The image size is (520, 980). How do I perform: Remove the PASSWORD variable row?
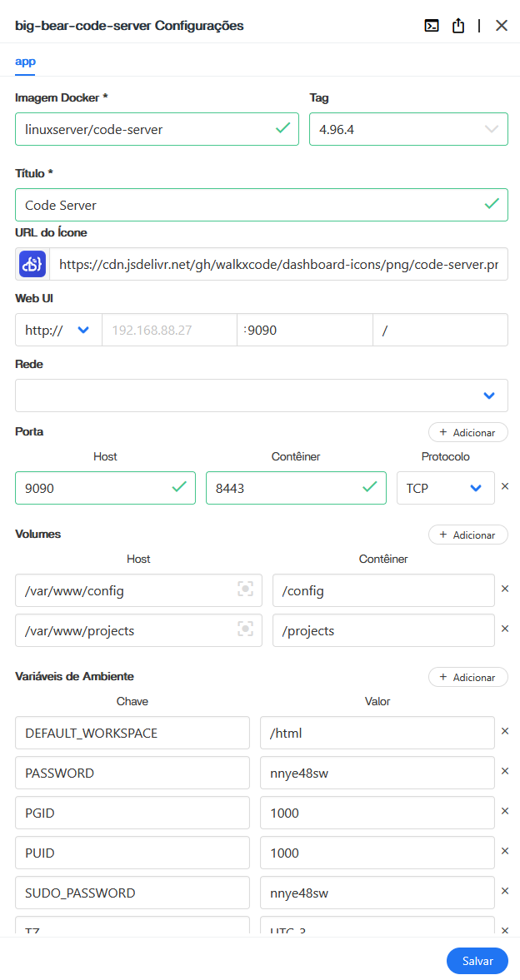pyautogui.click(x=506, y=771)
